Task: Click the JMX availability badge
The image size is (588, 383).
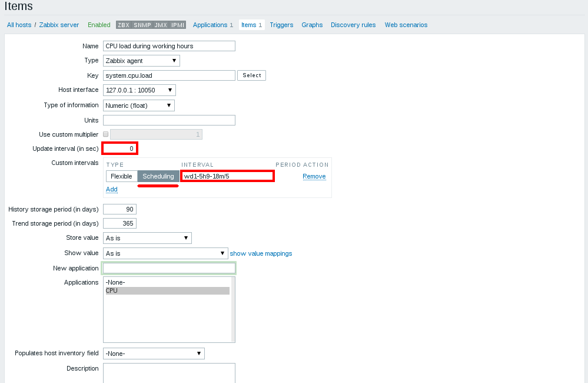Action: (161, 25)
